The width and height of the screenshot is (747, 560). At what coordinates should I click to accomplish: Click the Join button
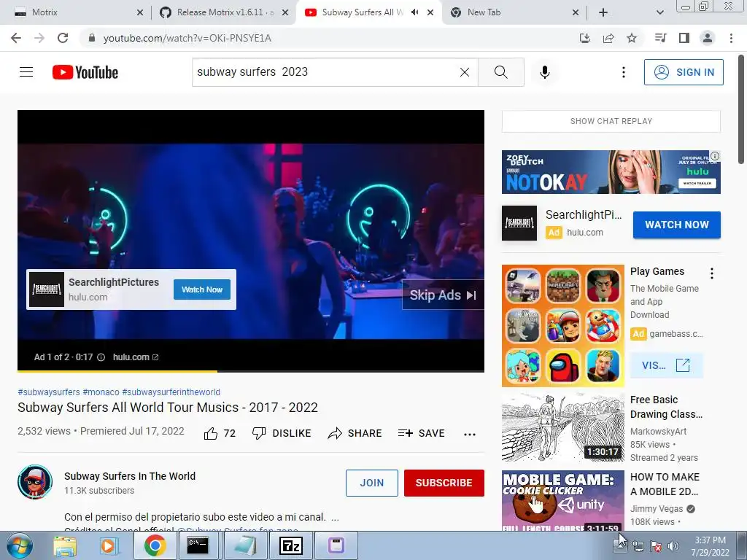tap(371, 483)
